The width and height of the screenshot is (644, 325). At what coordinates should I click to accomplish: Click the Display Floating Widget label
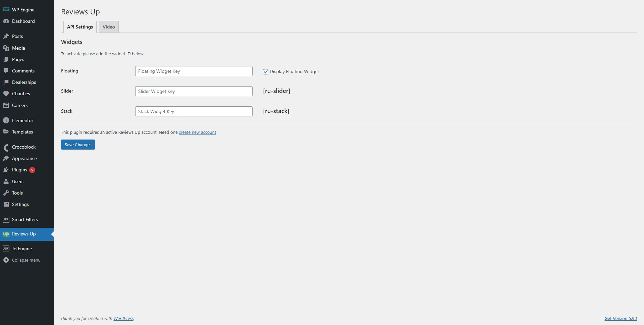294,72
